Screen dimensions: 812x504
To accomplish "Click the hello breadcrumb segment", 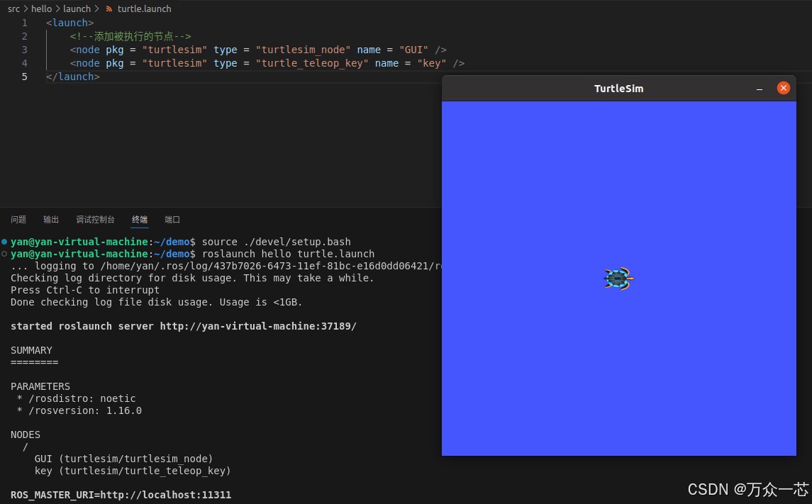I will point(41,9).
